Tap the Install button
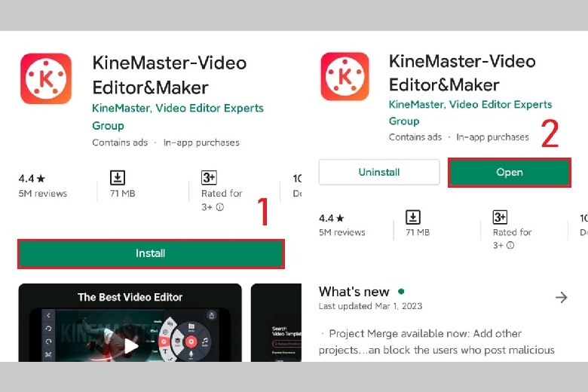 pos(151,253)
